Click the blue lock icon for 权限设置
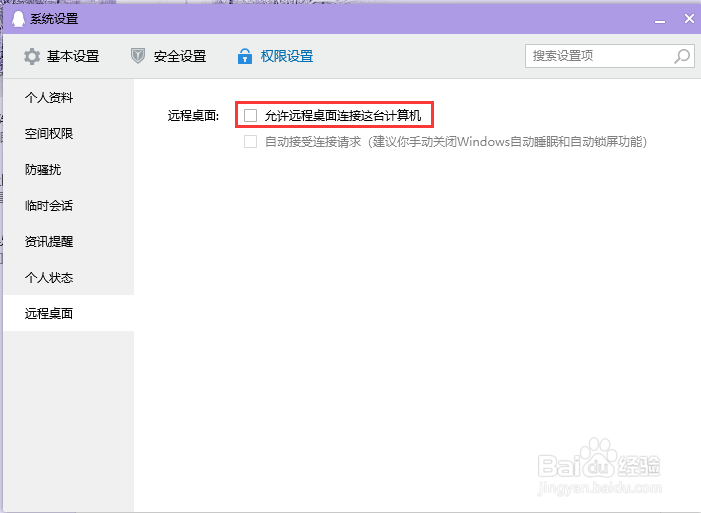 point(245,56)
